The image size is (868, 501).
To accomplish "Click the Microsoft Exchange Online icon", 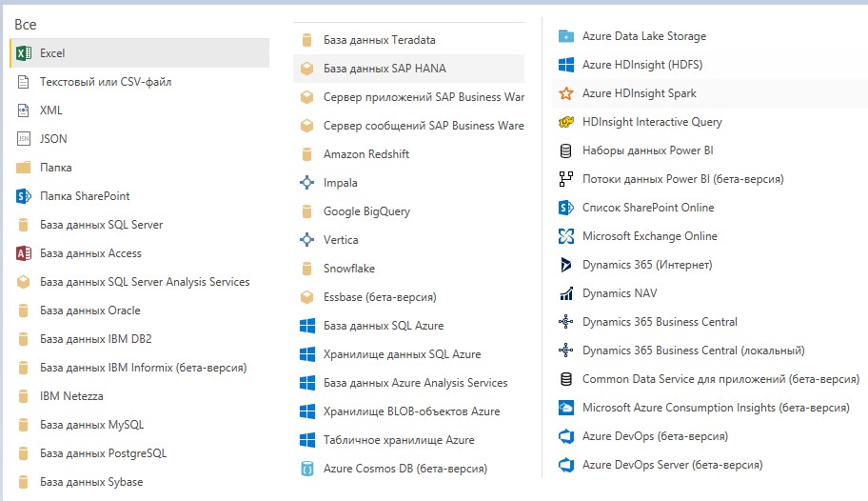I will tap(565, 236).
